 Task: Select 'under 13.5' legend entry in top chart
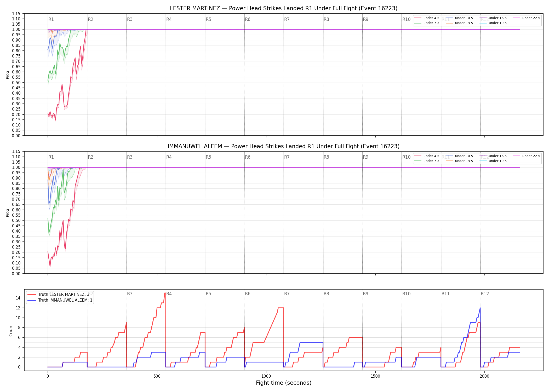(459, 23)
